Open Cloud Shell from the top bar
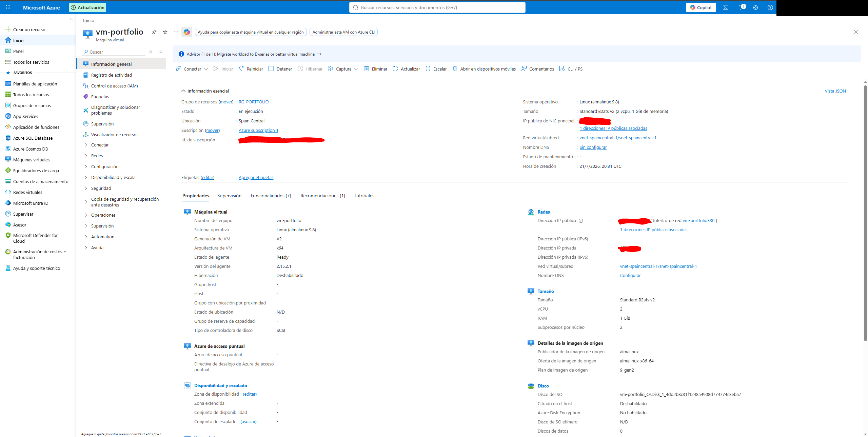This screenshot has height=437, width=868. (725, 7)
